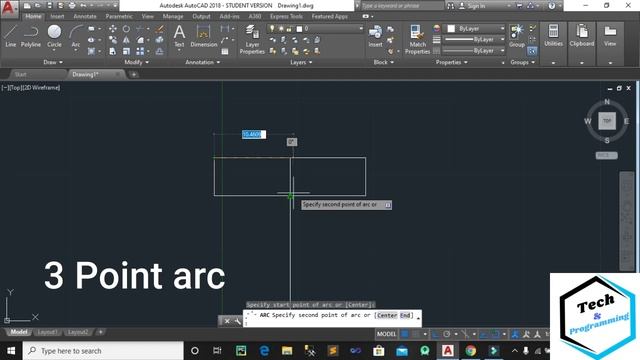Toggle layer on/off lightbulb in layer dropdown

point(272,29)
